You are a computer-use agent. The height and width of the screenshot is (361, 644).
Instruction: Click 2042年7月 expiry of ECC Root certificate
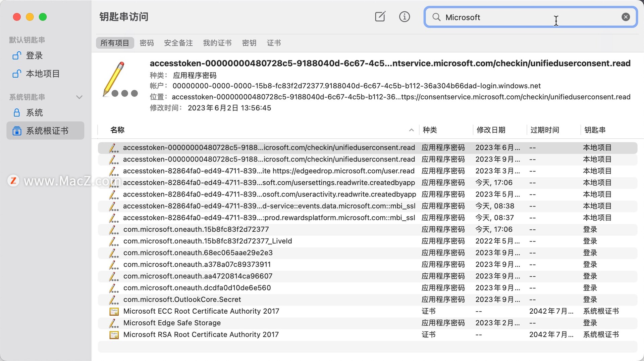551,311
